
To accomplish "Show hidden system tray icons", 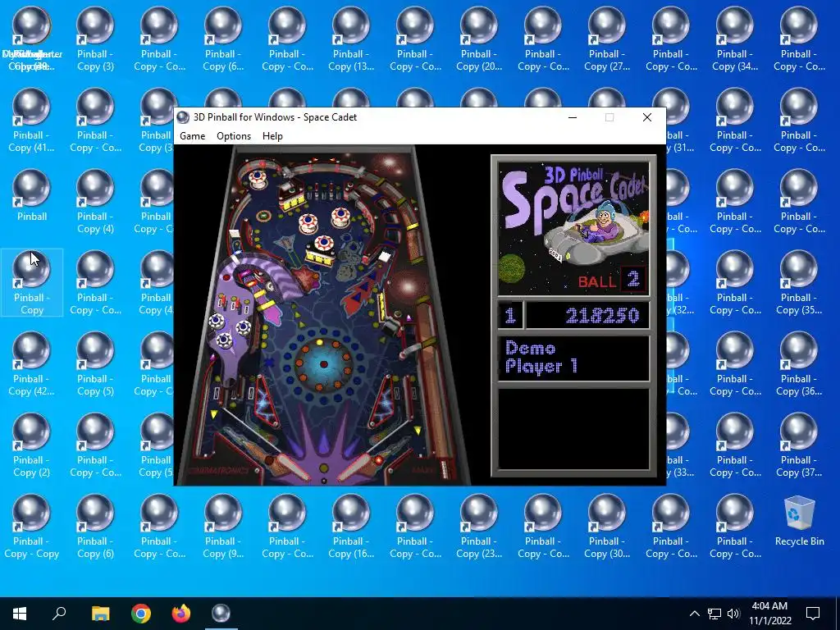I will (x=694, y=614).
